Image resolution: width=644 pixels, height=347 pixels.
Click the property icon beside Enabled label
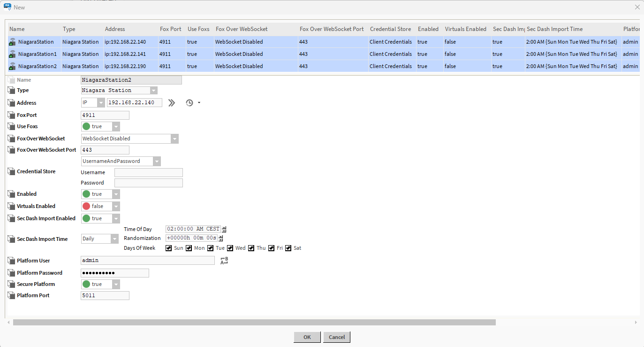pos(12,194)
